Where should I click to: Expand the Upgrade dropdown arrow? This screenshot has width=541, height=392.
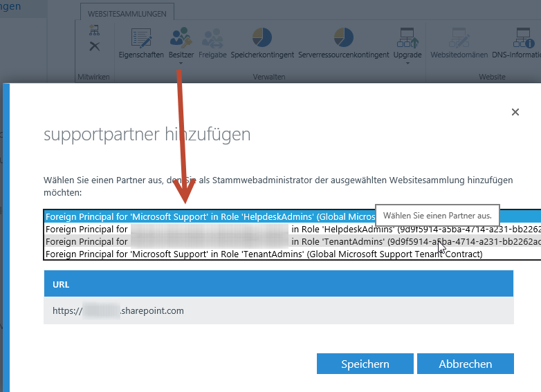click(x=407, y=64)
